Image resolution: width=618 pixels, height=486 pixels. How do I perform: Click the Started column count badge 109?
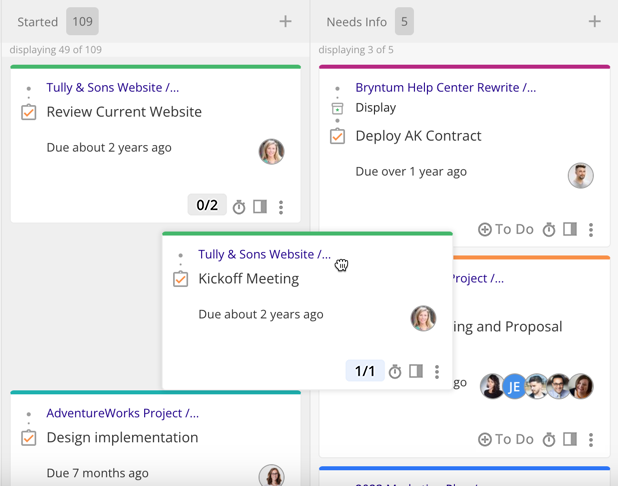coord(82,21)
